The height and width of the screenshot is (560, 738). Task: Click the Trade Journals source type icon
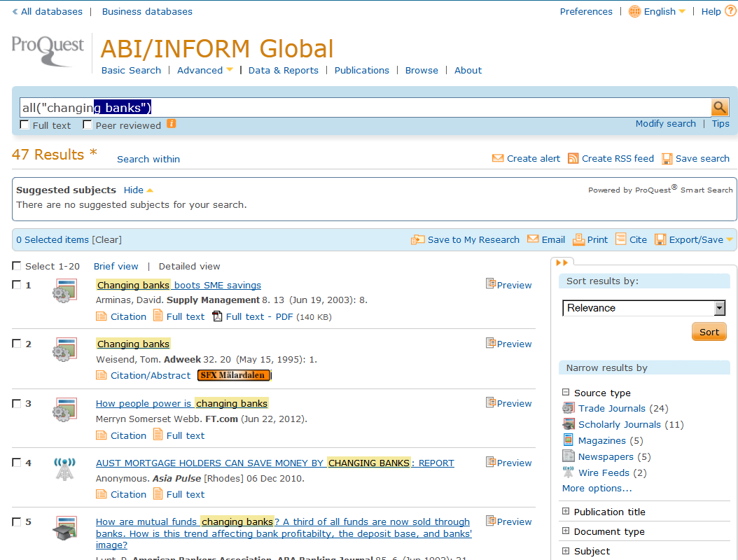(x=569, y=408)
